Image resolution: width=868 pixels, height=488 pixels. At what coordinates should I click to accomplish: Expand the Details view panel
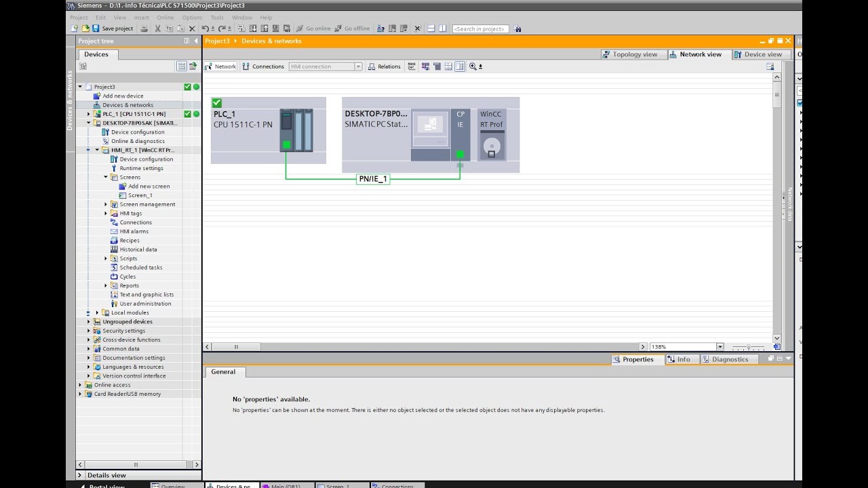(80, 475)
